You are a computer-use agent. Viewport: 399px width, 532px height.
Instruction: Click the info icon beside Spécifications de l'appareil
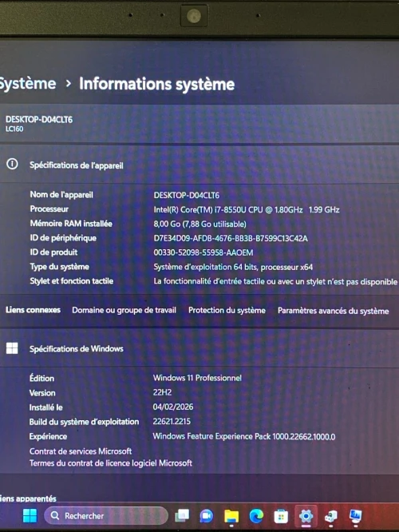tap(12, 165)
